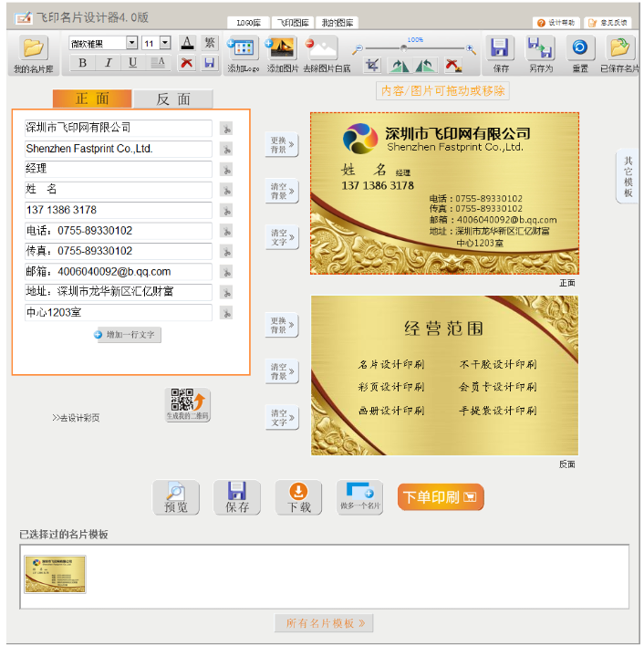Open the font name dropdown
The width and height of the screenshot is (644, 646).
131,43
